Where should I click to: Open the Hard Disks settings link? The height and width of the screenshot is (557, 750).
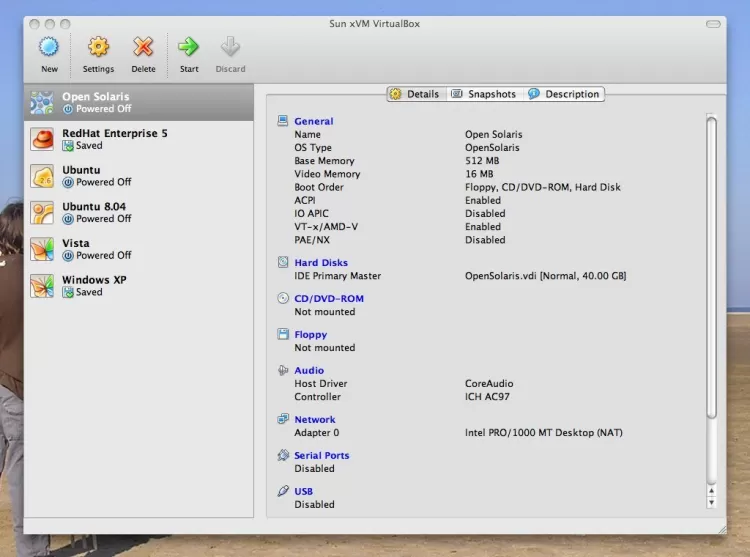point(321,263)
